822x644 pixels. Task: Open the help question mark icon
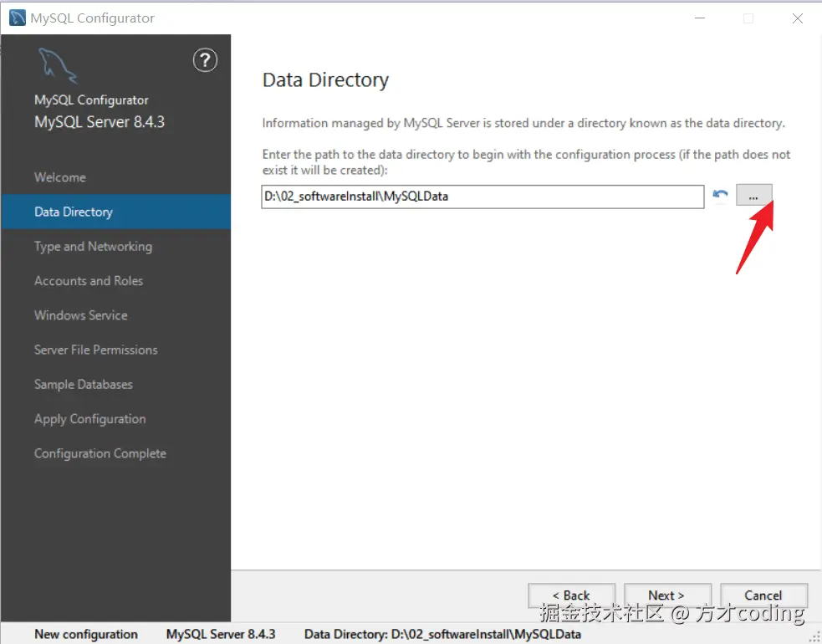tap(205, 60)
